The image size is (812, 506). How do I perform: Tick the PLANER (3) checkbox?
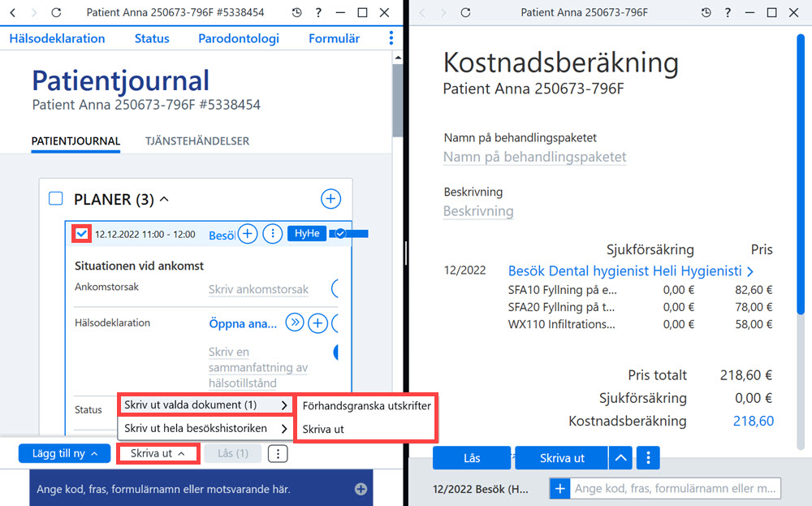coord(55,199)
